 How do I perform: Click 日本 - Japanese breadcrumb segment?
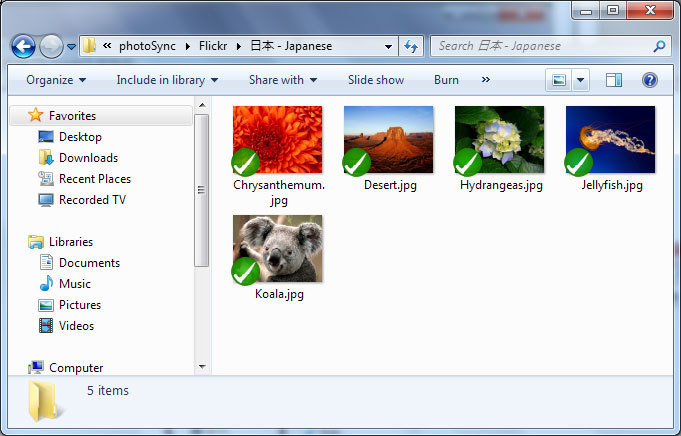291,46
